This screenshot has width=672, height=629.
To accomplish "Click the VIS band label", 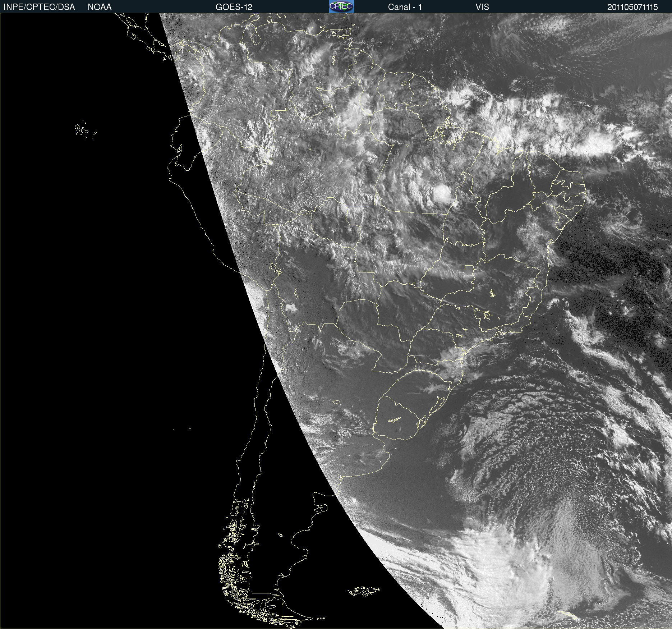I will (x=482, y=7).
